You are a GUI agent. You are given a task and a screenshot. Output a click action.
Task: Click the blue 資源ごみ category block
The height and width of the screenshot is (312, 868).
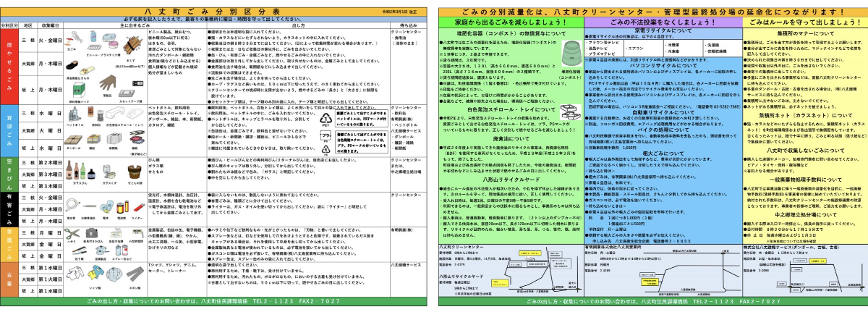pos(9,132)
